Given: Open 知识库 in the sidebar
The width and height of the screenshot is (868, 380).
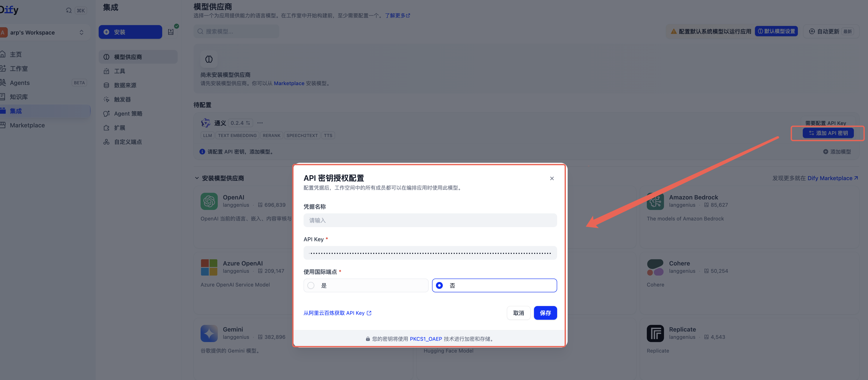Looking at the screenshot, I should point(45,97).
